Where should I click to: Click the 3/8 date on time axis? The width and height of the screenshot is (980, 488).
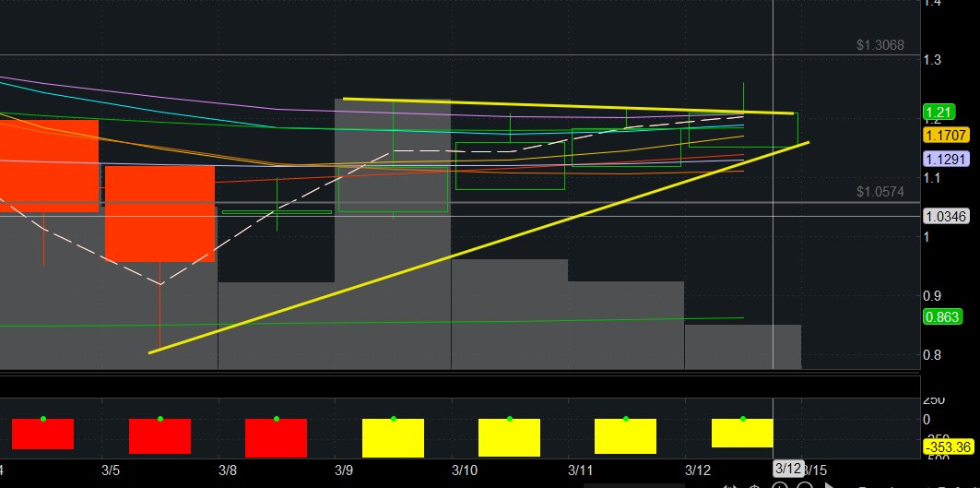point(228,470)
